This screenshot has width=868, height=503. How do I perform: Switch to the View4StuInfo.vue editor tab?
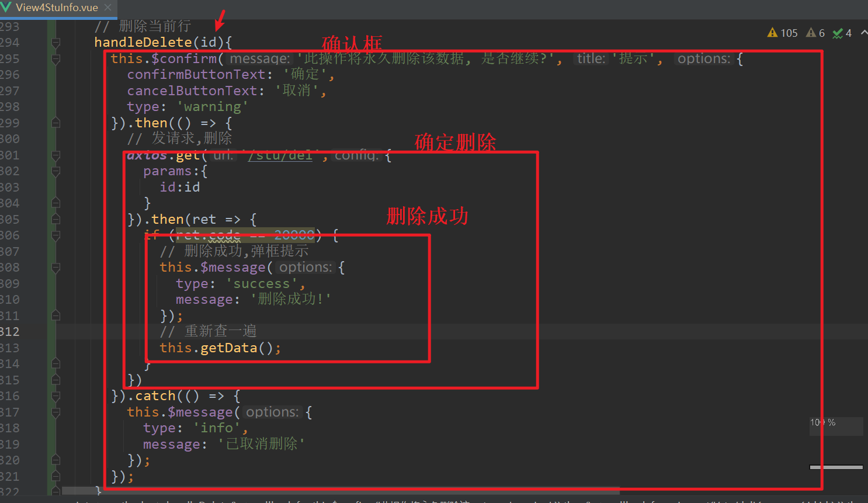pyautogui.click(x=57, y=8)
